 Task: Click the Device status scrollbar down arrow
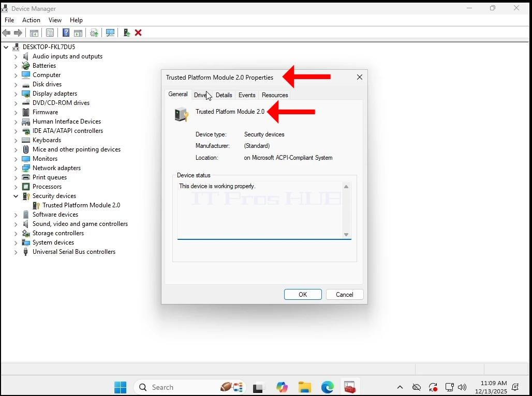click(346, 235)
